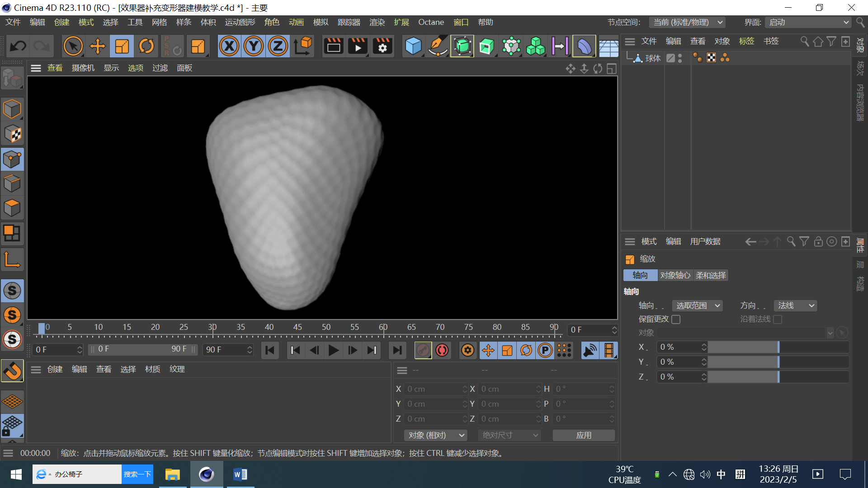Open the 标签 menu in object manager
The width and height of the screenshot is (868, 488).
click(746, 41)
